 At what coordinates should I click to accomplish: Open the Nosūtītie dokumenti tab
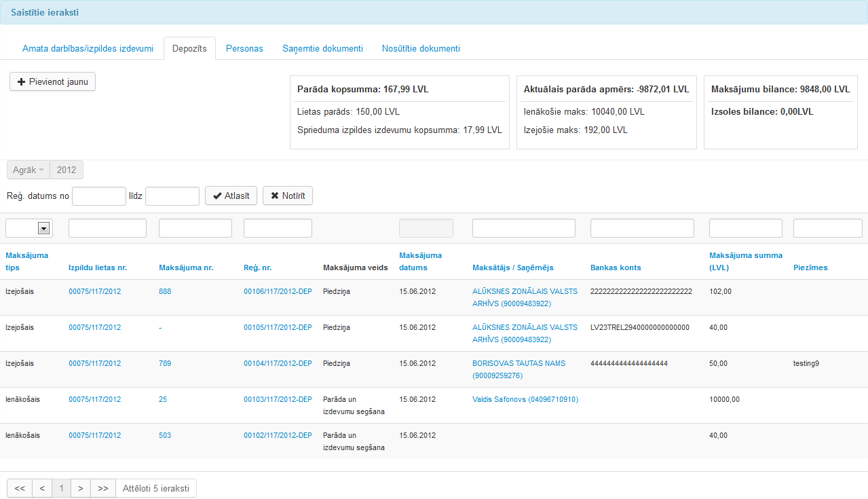(x=421, y=49)
